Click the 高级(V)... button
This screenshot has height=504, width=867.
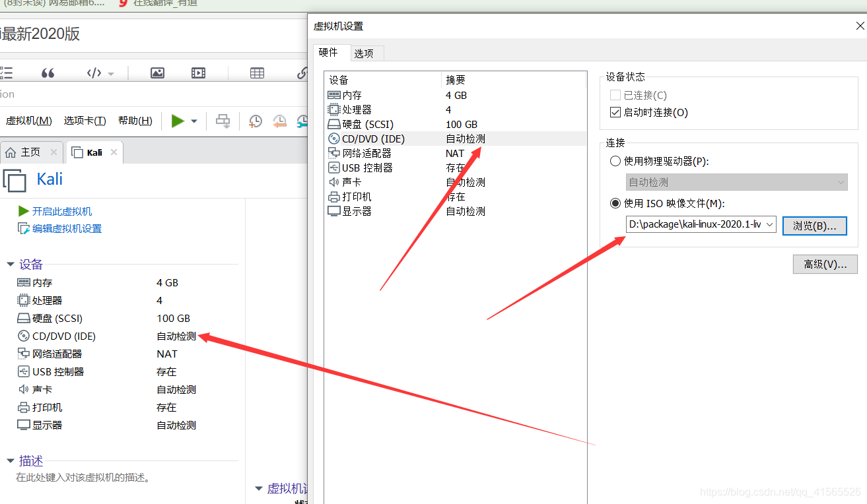[825, 264]
